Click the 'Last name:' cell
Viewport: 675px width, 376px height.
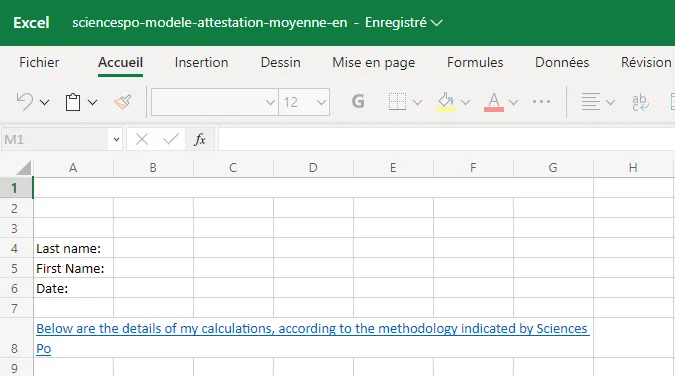(x=74, y=248)
